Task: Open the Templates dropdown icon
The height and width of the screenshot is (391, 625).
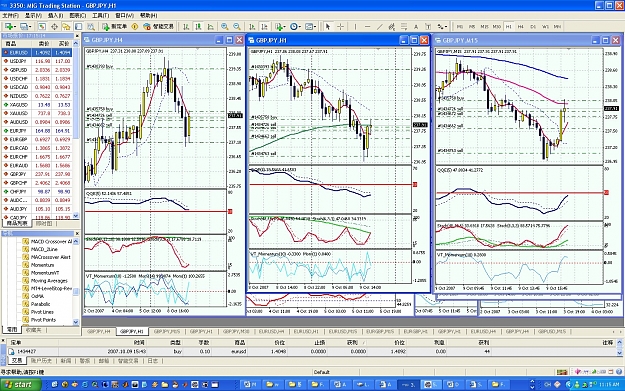Action: click(x=310, y=27)
